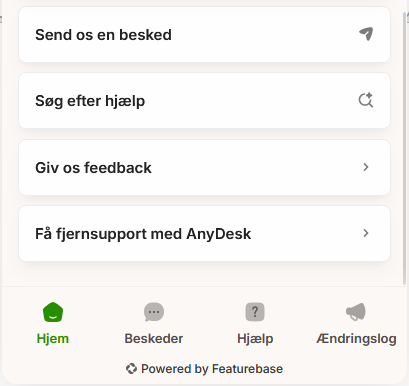Image resolution: width=409 pixels, height=386 pixels.
Task: Expand the Giv os feedback chevron
Action: point(366,167)
